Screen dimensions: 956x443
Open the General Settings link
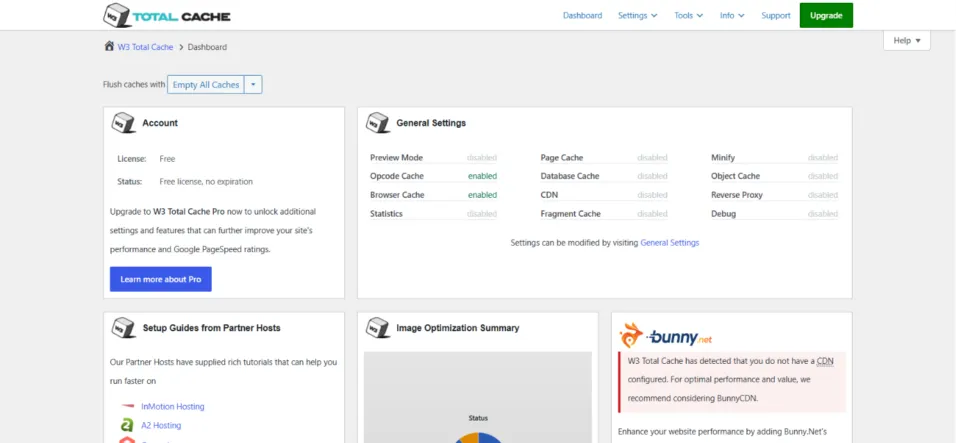coord(669,243)
